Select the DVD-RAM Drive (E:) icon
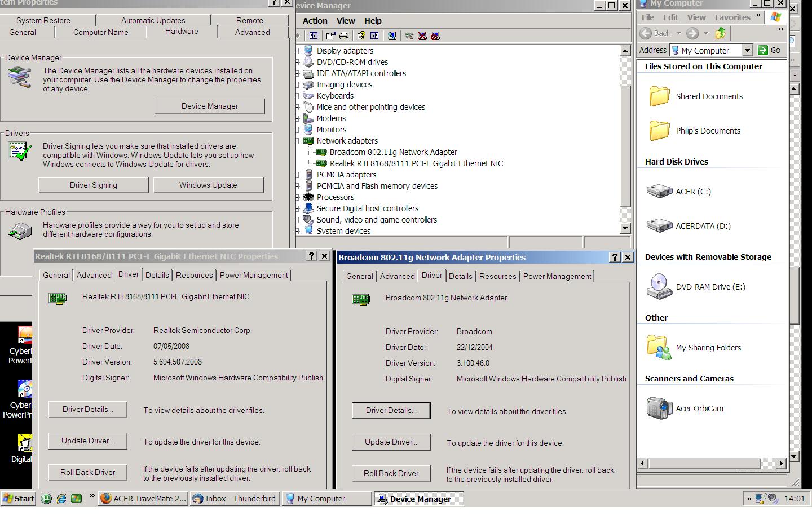This screenshot has width=812, height=515. [x=659, y=286]
